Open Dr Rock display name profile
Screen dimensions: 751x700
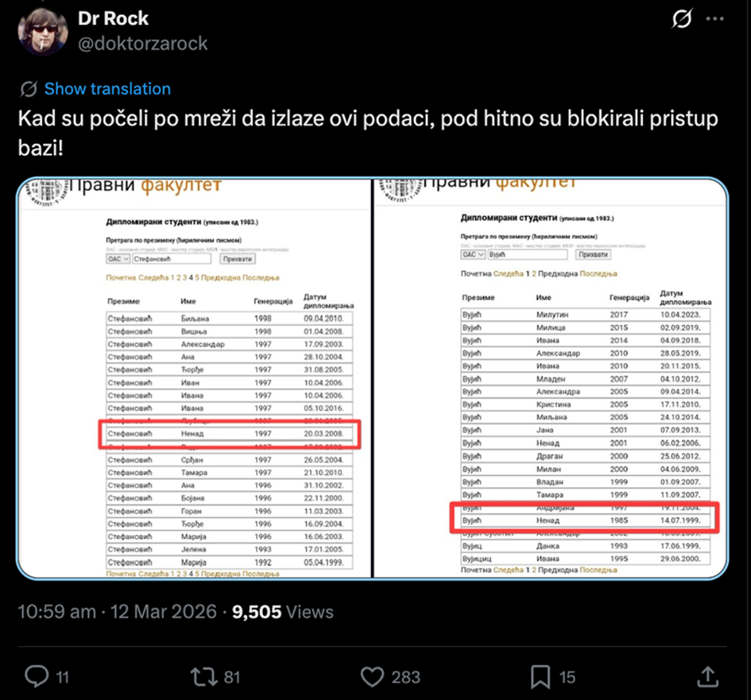point(114,18)
